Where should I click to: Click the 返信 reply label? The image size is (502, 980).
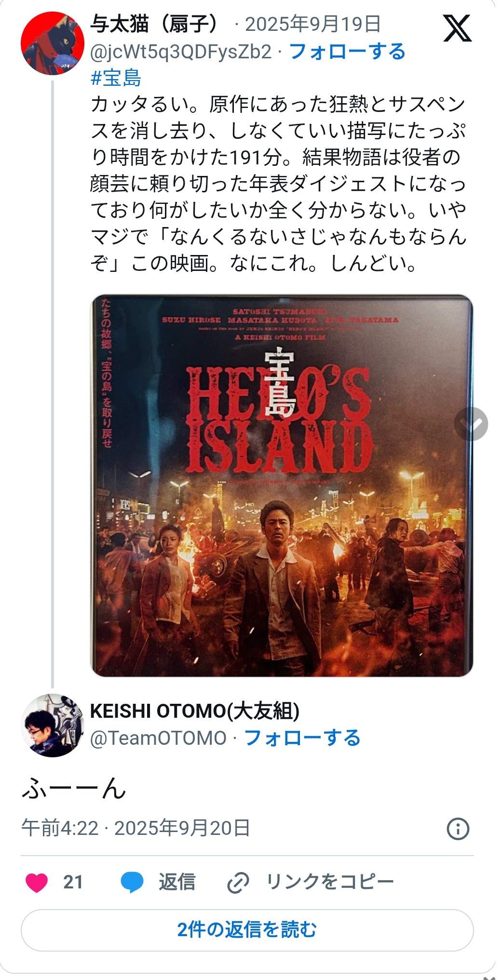pyautogui.click(x=177, y=882)
